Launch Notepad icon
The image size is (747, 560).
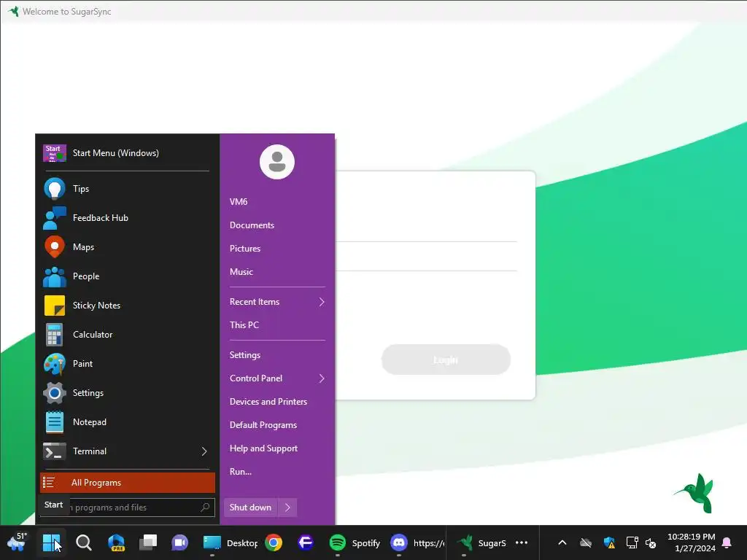tap(54, 422)
